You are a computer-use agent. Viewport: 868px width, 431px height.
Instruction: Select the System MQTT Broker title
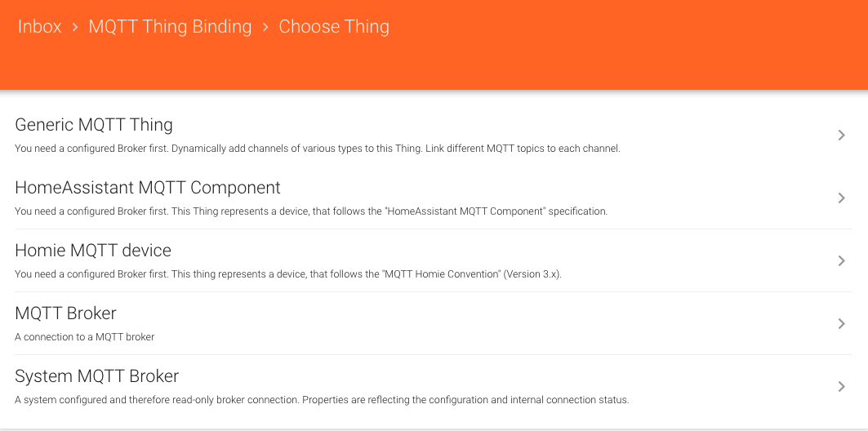(x=96, y=376)
